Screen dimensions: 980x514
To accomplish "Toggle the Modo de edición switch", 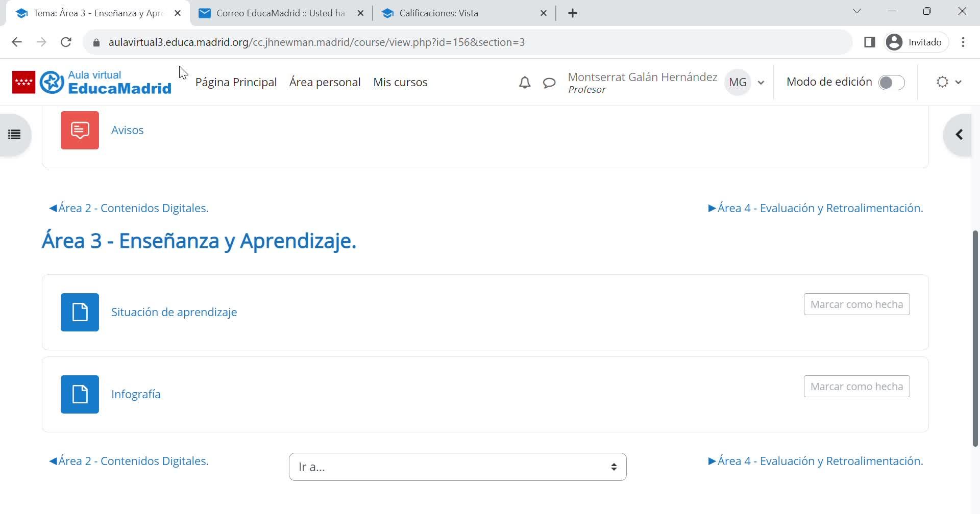I will (891, 83).
